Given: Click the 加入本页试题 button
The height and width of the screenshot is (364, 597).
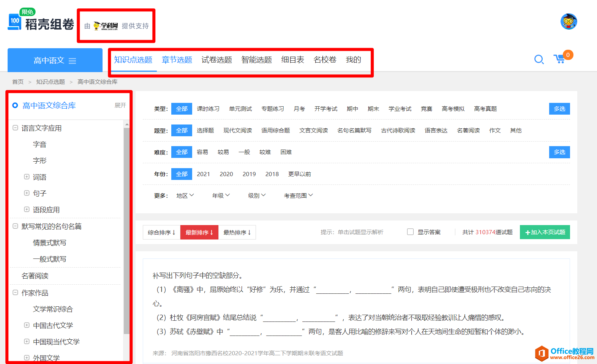Looking at the screenshot, I should [x=545, y=232].
